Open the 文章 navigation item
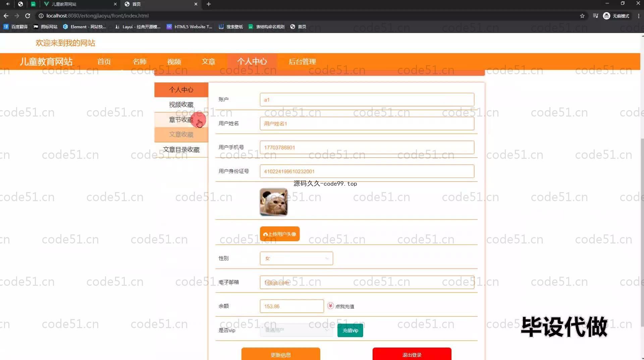Screen dimensions: 644x360 pos(208,61)
